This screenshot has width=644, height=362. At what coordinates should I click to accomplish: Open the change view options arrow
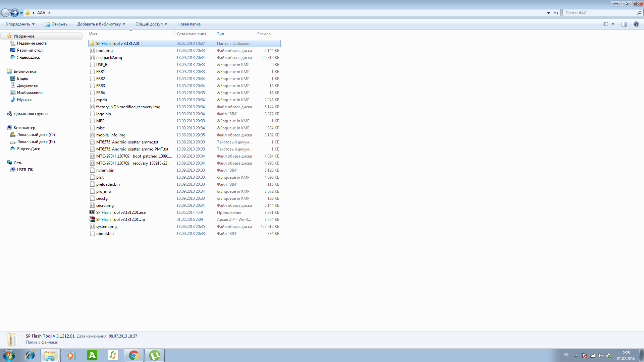coord(613,24)
